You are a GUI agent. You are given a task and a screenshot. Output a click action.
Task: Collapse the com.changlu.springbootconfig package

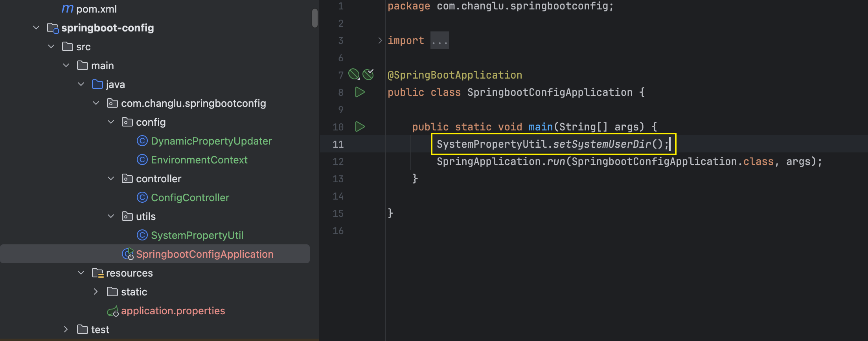click(x=96, y=103)
